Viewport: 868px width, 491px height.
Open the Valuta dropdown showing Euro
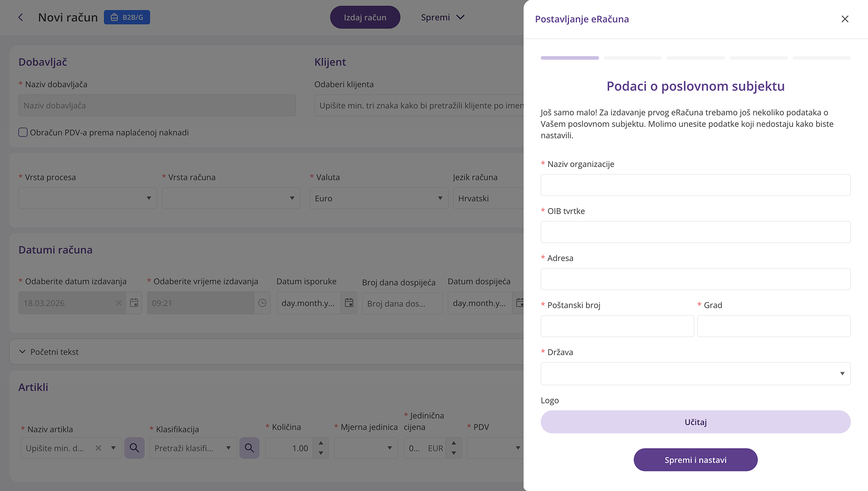[378, 198]
